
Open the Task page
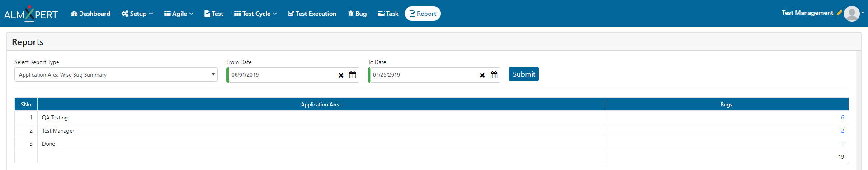tap(388, 14)
